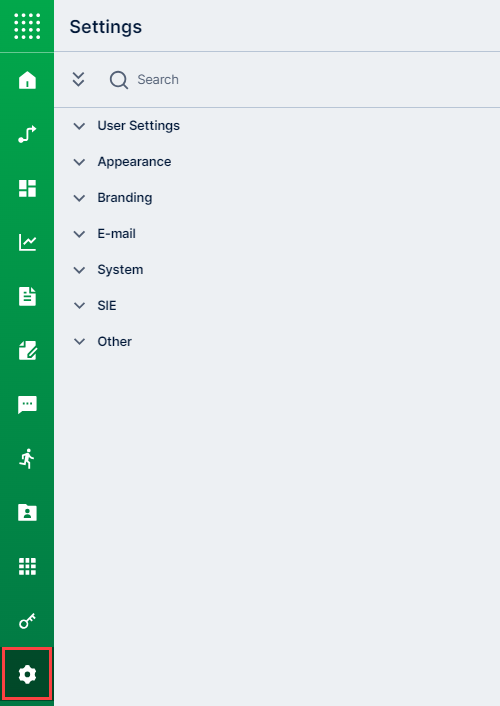500x706 pixels.
Task: Open the route arrow icon in sidebar
Action: [27, 134]
